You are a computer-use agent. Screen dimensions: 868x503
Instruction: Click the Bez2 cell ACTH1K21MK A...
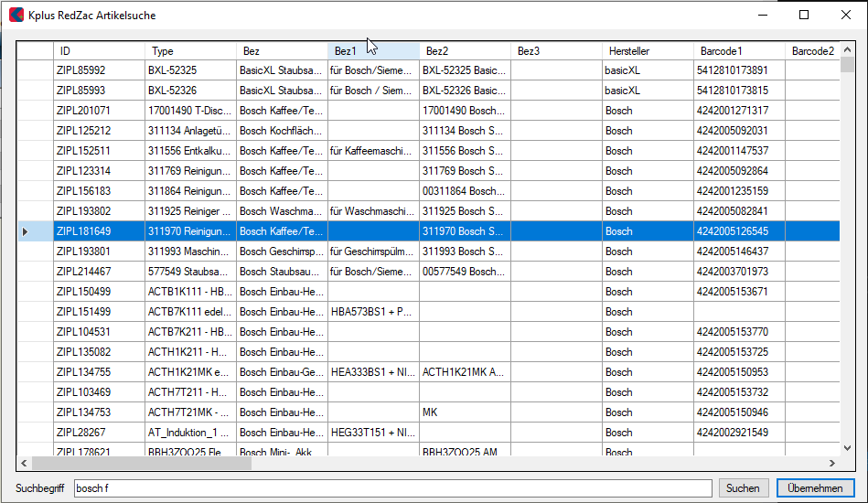tap(465, 372)
